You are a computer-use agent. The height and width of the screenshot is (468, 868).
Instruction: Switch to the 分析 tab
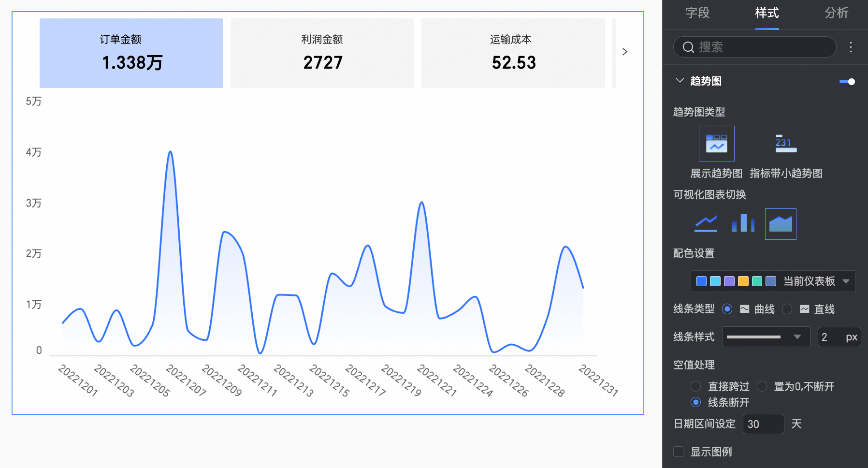836,13
